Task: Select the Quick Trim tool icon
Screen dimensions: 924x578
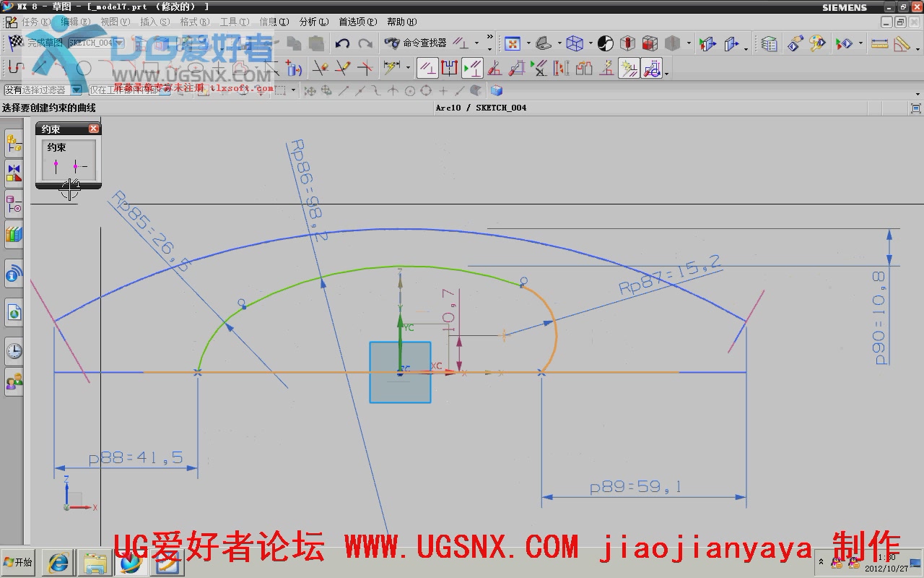Action: pos(321,69)
